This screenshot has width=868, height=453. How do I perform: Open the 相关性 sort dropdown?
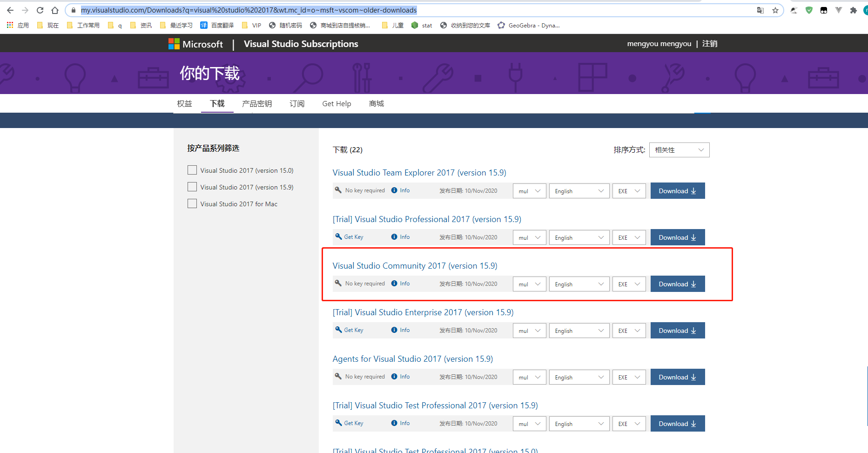click(679, 149)
